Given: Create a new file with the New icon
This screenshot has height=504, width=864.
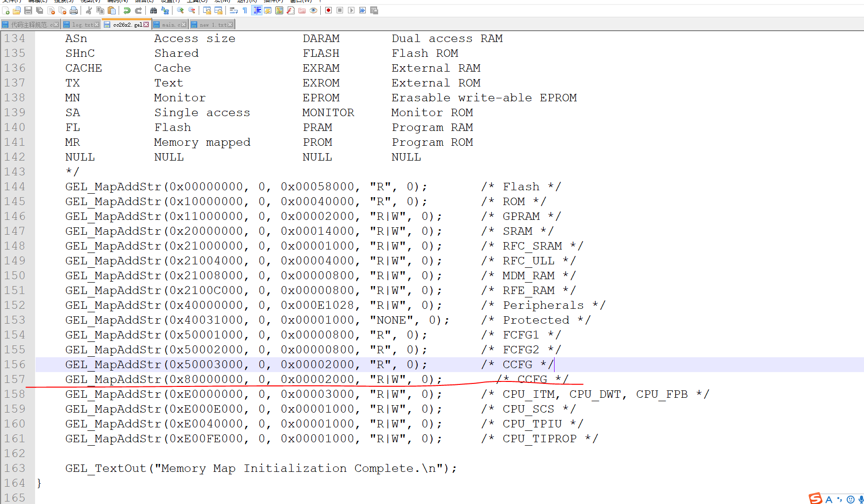Looking at the screenshot, I should [6, 10].
